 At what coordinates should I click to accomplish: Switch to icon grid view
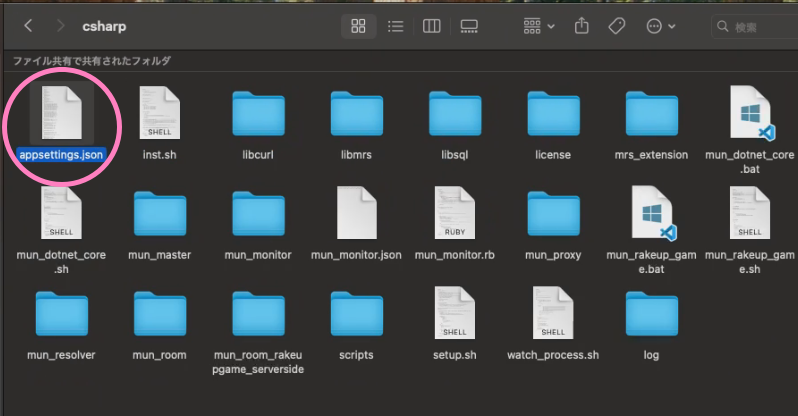pos(359,26)
